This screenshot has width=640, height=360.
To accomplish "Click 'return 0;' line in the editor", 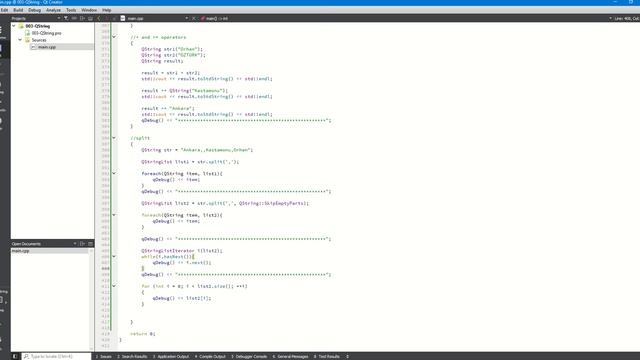I will click(143, 334).
